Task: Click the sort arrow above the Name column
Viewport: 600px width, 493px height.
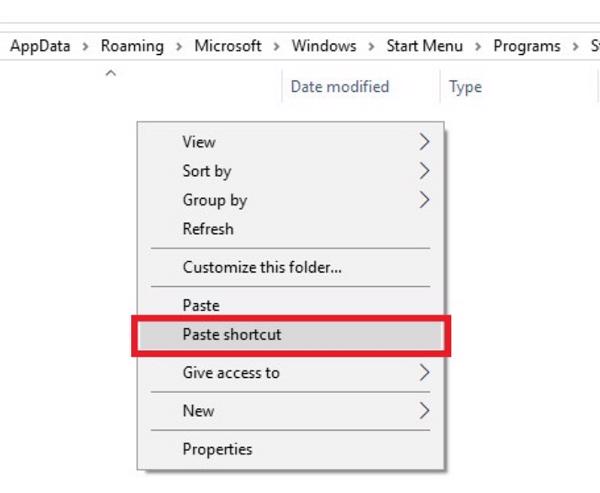Action: tap(111, 74)
